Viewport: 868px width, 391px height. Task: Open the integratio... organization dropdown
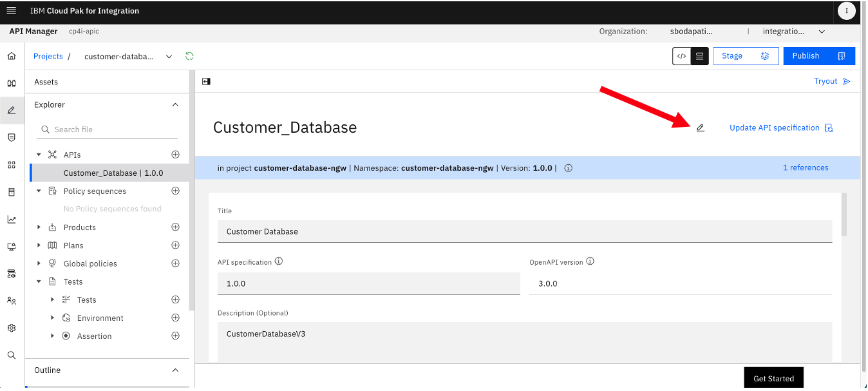[x=794, y=31]
